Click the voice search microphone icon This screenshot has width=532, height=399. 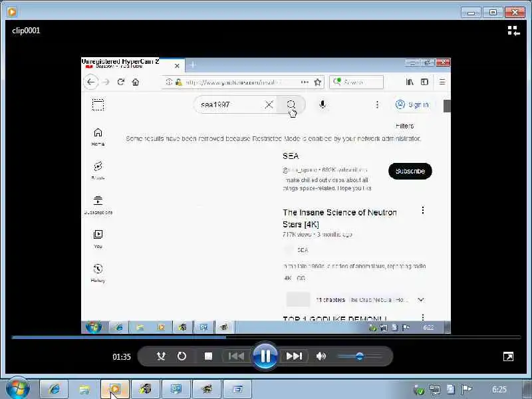click(323, 104)
